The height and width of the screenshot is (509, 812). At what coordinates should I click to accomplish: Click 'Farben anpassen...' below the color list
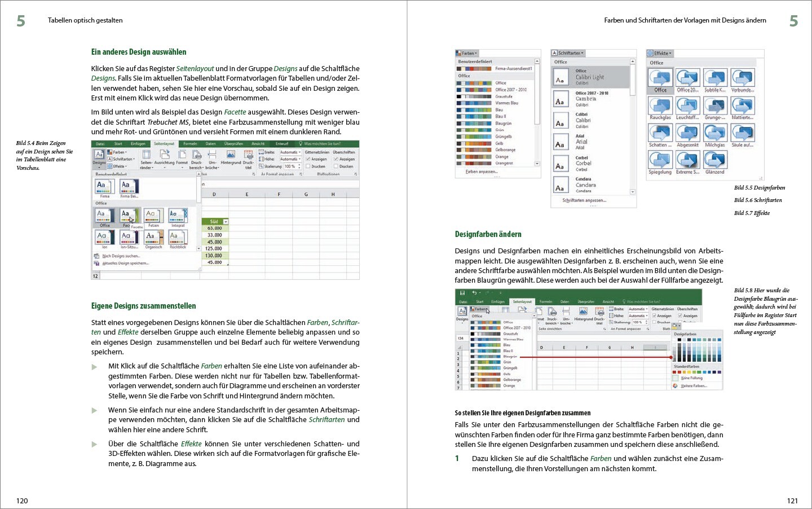tap(482, 172)
